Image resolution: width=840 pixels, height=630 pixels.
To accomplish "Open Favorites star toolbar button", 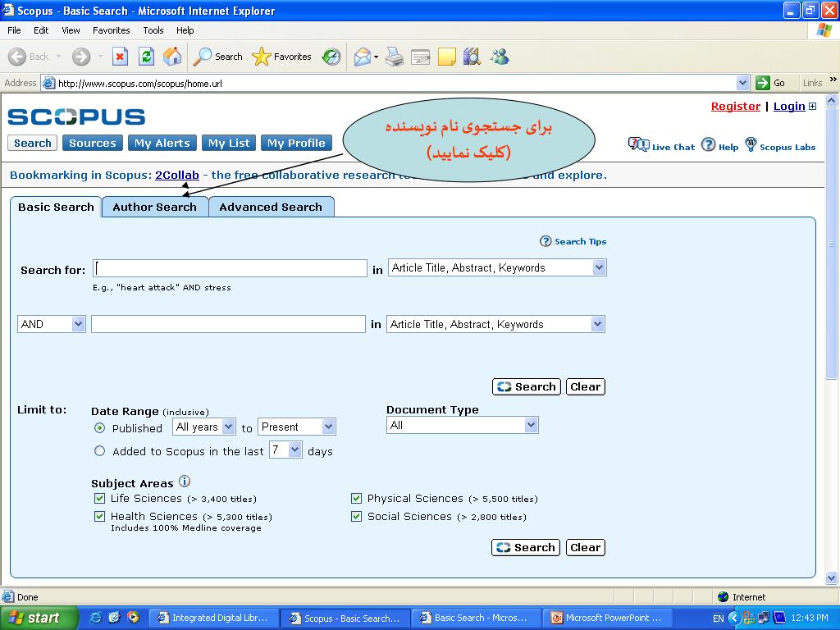I will pos(281,57).
